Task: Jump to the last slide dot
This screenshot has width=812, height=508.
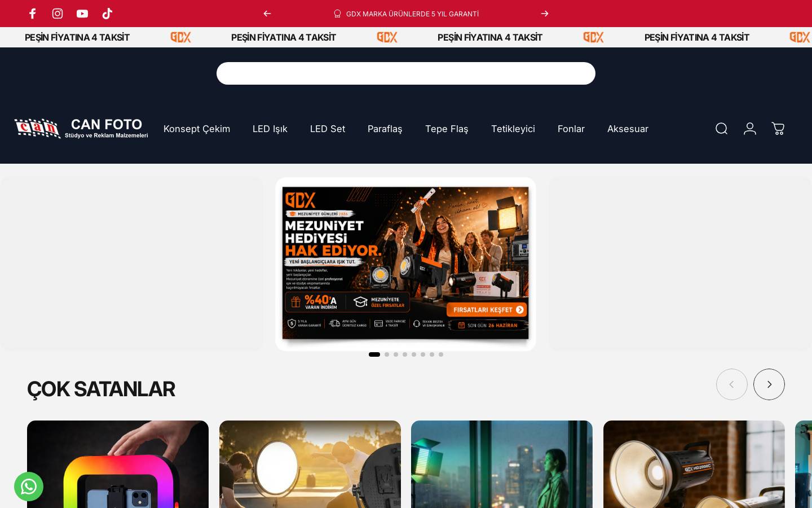Action: point(441,354)
